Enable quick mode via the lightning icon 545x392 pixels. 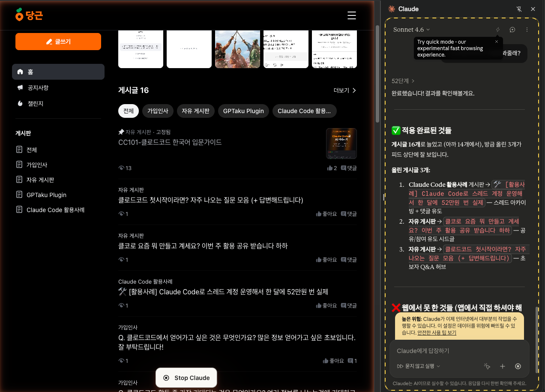[x=497, y=30]
